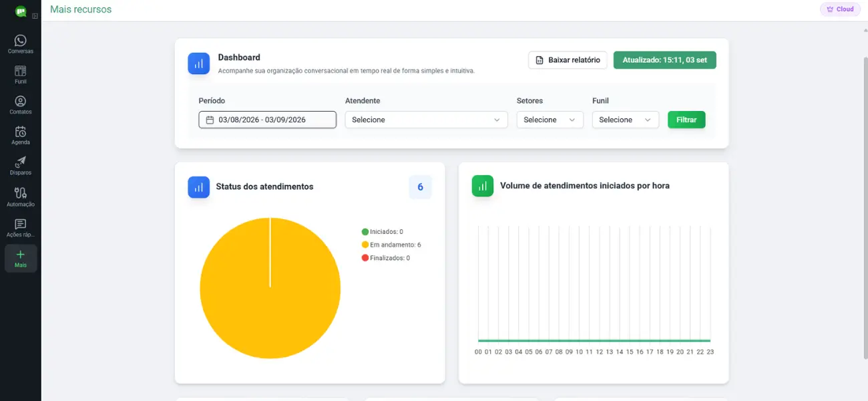Click the Atualizado: 15:11 refresh button

coord(665,60)
